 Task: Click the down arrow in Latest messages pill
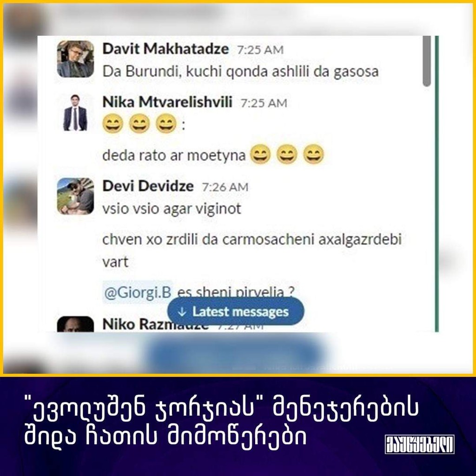182,312
